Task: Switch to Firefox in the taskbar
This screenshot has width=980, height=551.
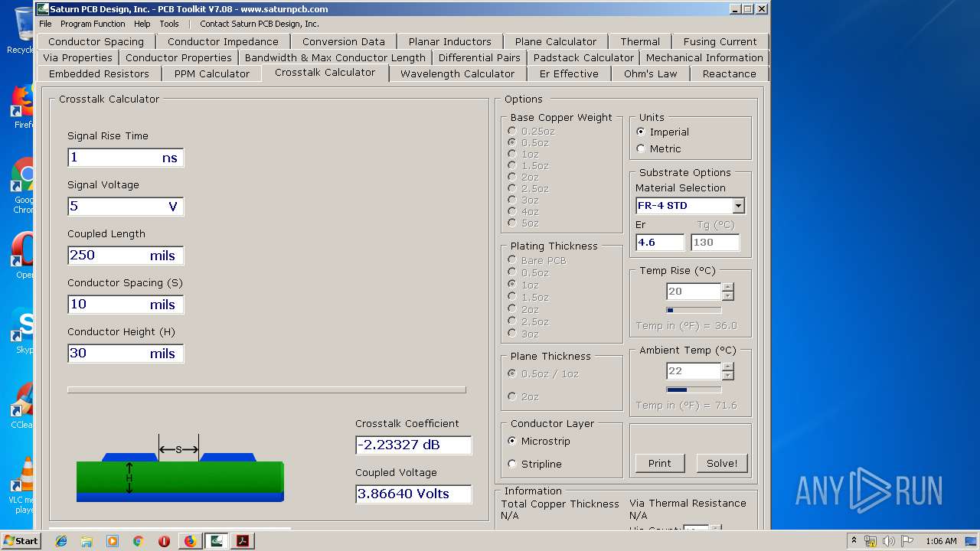Action: point(190,541)
